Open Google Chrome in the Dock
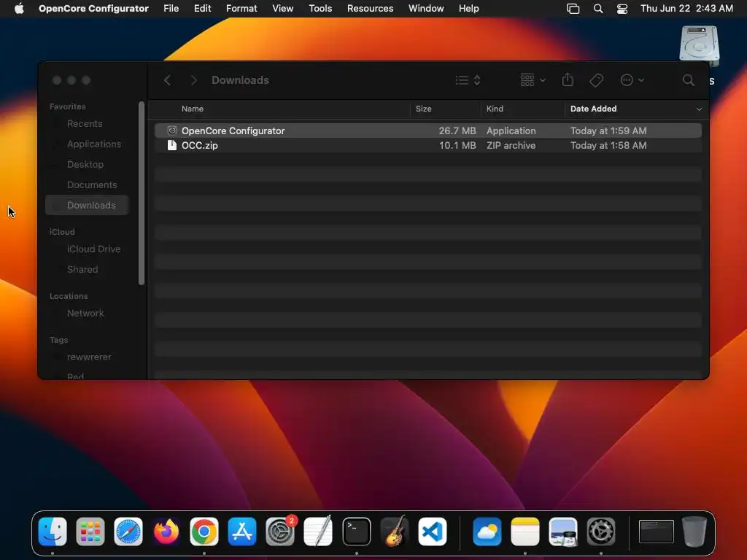This screenshot has height=560, width=747. tap(204, 532)
